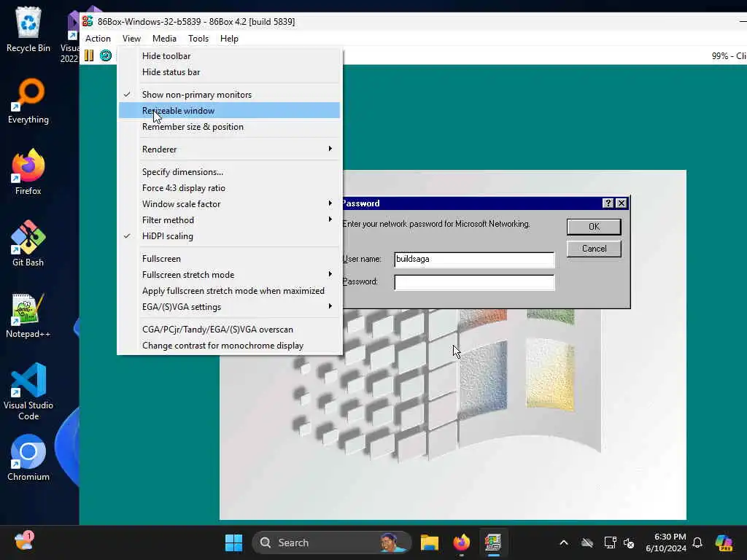Select the Notepad++ desktop shortcut
Screen dimensions: 747x560
pos(28,315)
